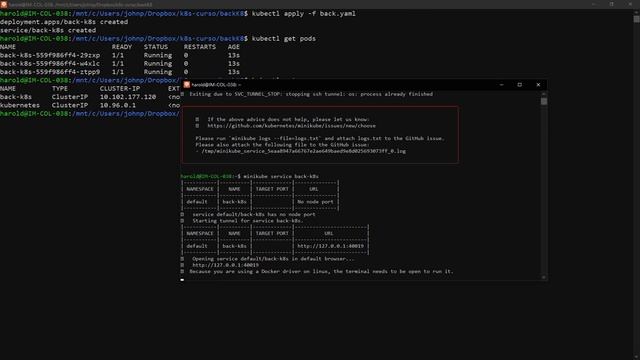640x360 pixels.
Task: Click pod name back-k8s-559f986ff4-ztpp9
Action: (50, 72)
